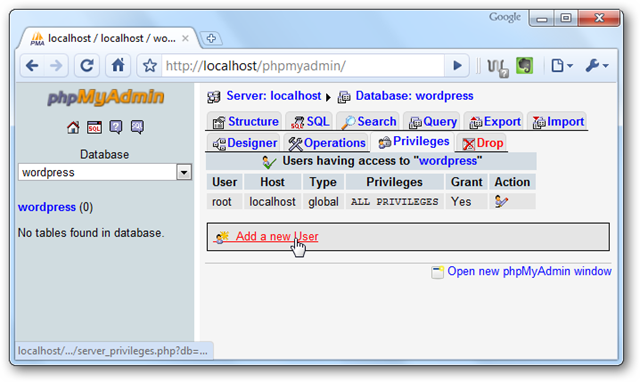Click the browser forward arrow
The image size is (640, 382).
click(x=56, y=65)
